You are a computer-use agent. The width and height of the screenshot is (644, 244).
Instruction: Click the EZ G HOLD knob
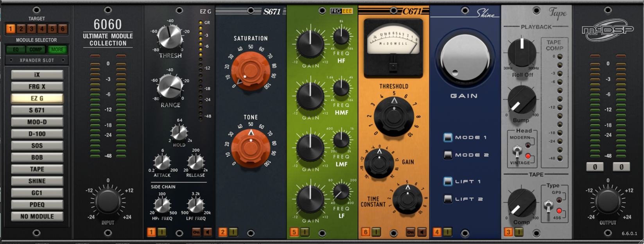pos(179,133)
